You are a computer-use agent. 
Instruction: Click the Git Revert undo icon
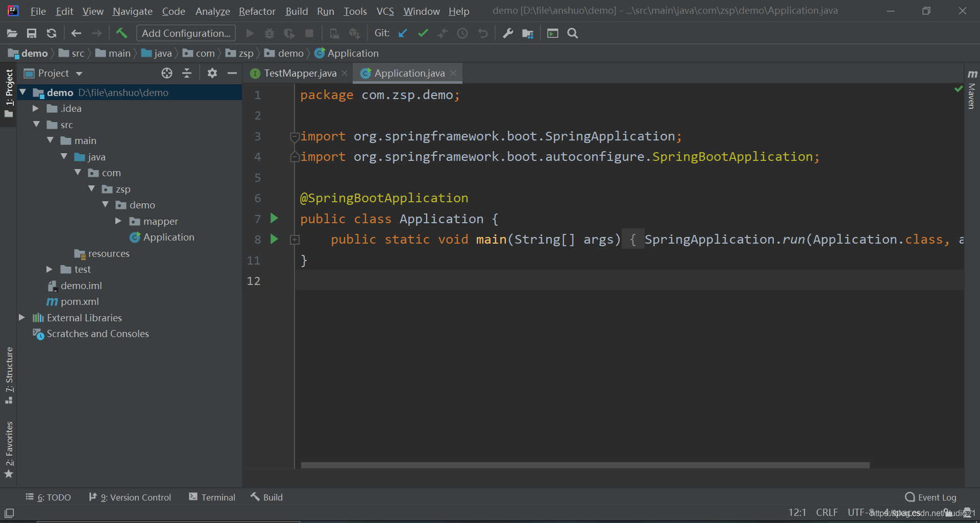coord(482,33)
